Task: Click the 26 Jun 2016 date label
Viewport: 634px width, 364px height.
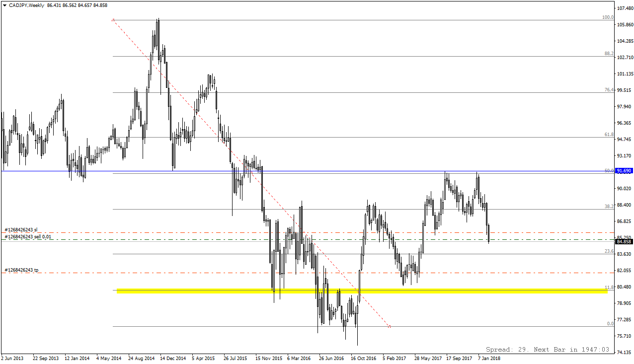Action: (x=331, y=358)
